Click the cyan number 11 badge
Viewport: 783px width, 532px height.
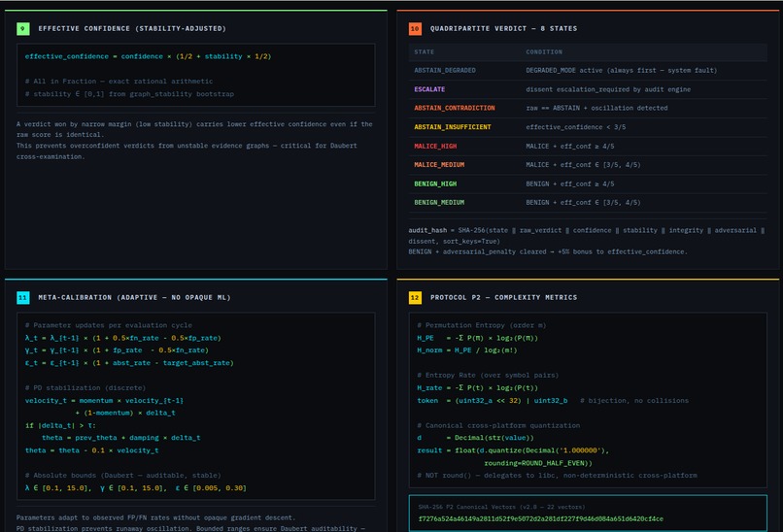click(23, 298)
